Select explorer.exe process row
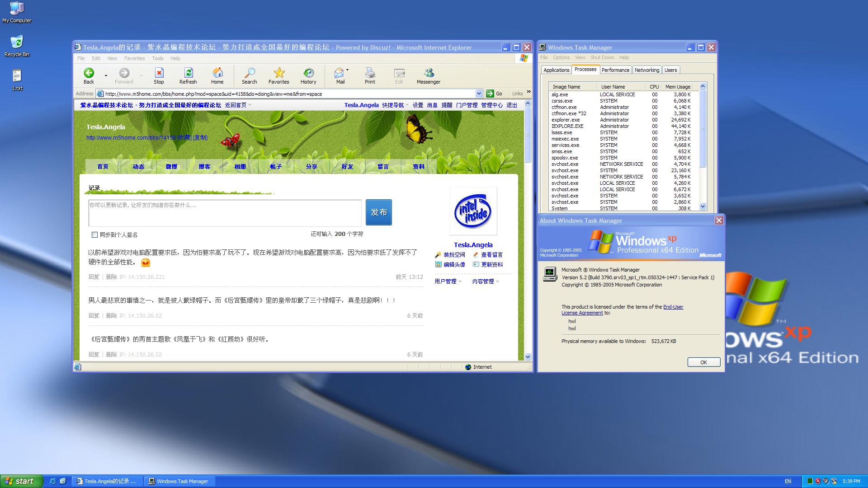 point(623,120)
